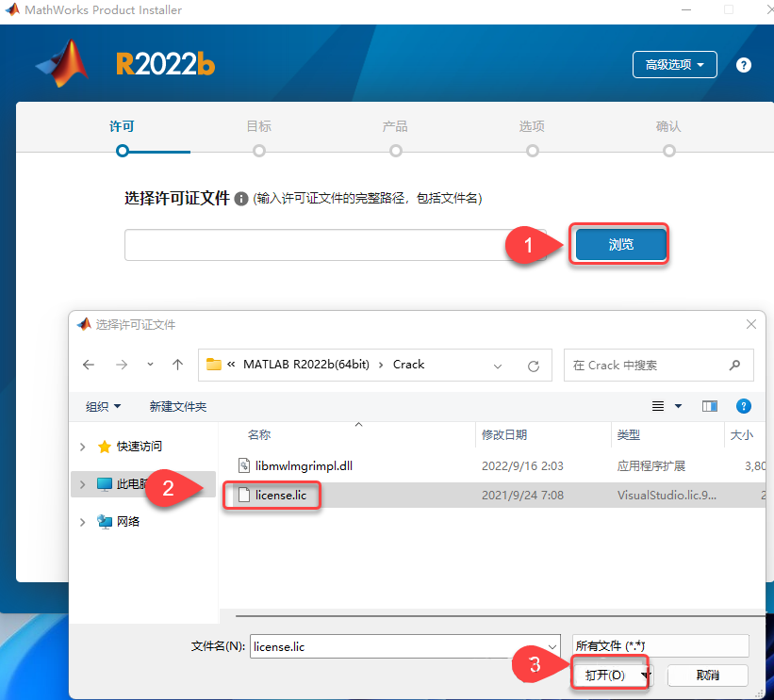The width and height of the screenshot is (774, 700).
Task: Open the installer help with the question mark icon
Action: click(x=743, y=64)
